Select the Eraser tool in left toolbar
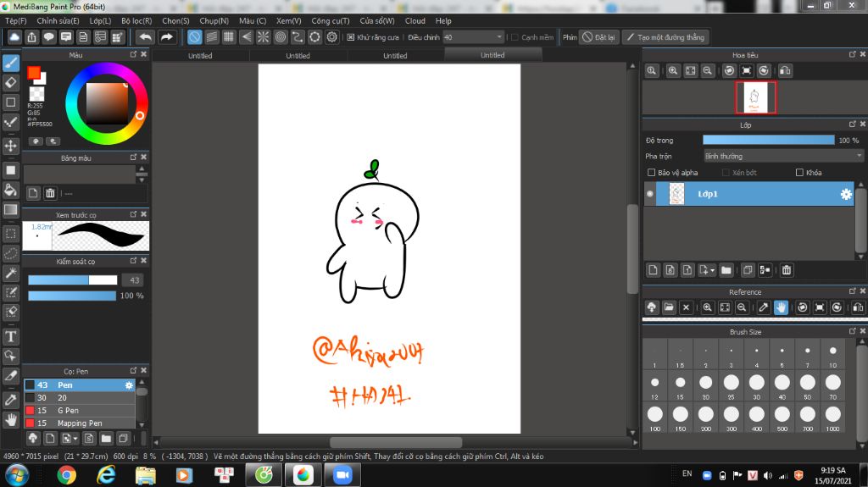Screen dimensions: 868x487 11,82
